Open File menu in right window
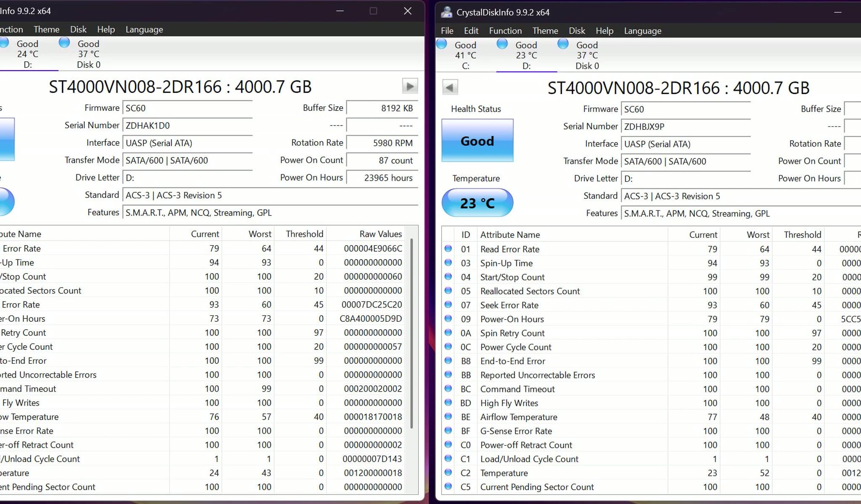 [x=447, y=31]
